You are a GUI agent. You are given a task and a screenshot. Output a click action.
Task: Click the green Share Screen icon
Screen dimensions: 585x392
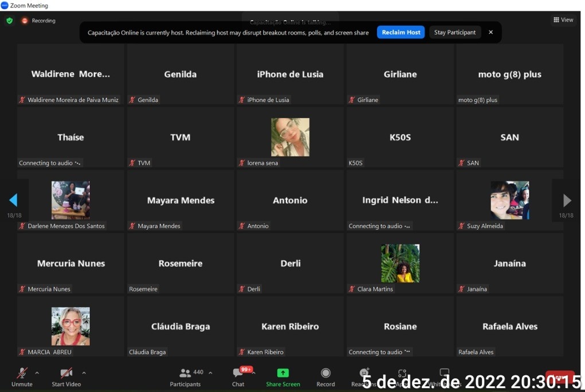coord(283,373)
